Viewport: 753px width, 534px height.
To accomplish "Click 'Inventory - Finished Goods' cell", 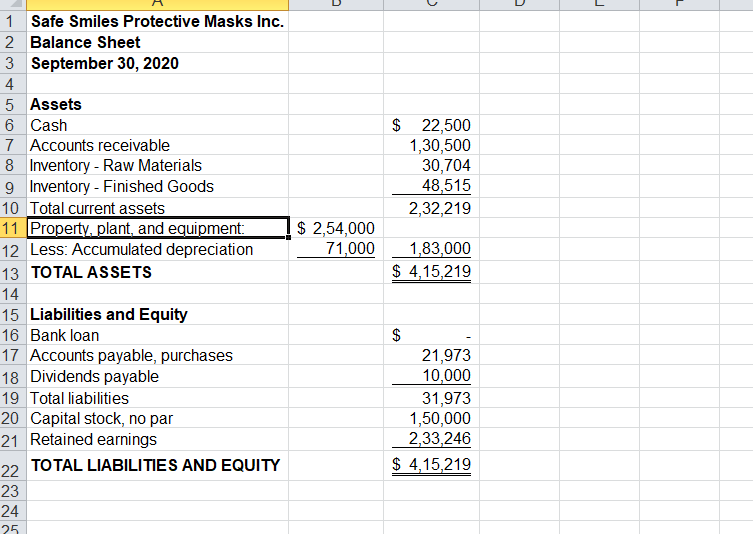I will point(158,186).
